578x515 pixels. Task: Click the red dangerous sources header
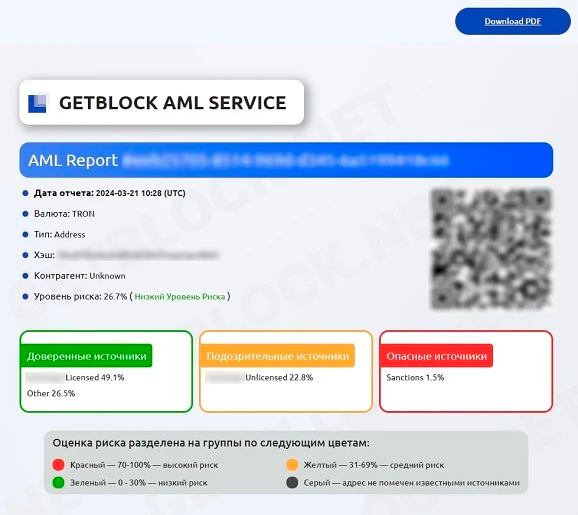pyautogui.click(x=436, y=356)
